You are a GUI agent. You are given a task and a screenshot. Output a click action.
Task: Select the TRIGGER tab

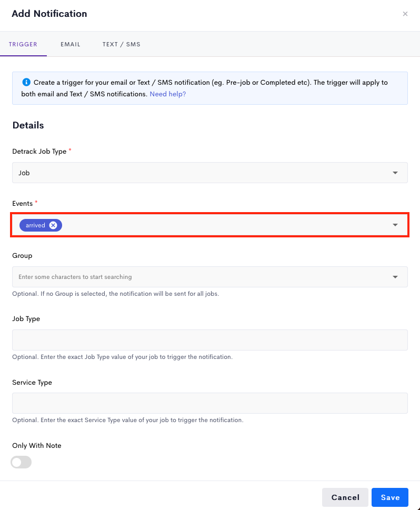pyautogui.click(x=23, y=44)
